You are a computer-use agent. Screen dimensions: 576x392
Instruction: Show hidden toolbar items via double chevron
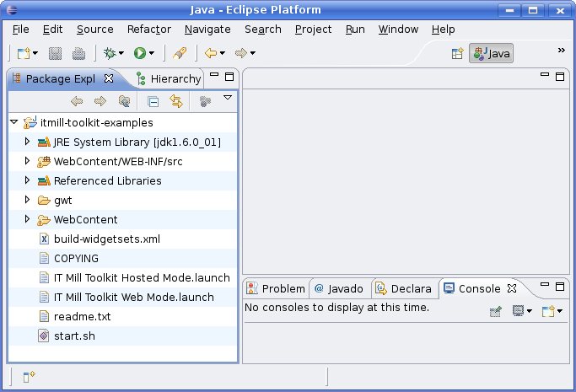point(562,51)
